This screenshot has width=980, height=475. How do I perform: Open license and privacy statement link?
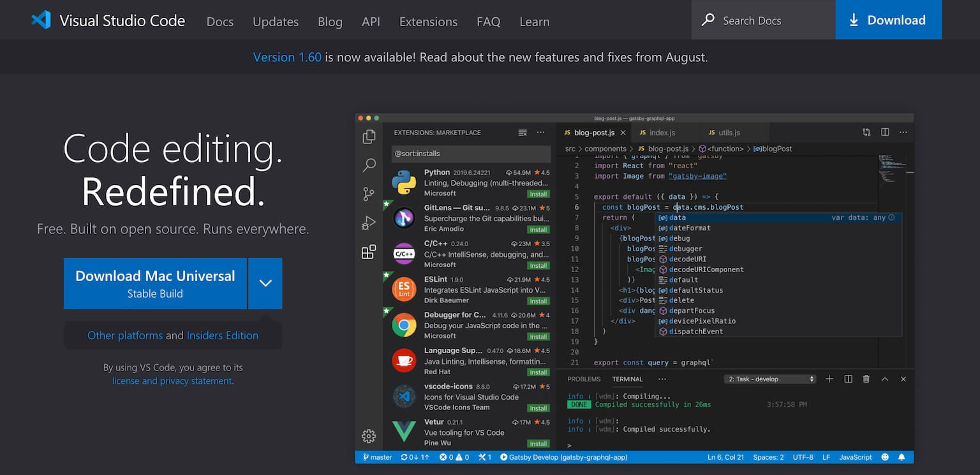[172, 381]
